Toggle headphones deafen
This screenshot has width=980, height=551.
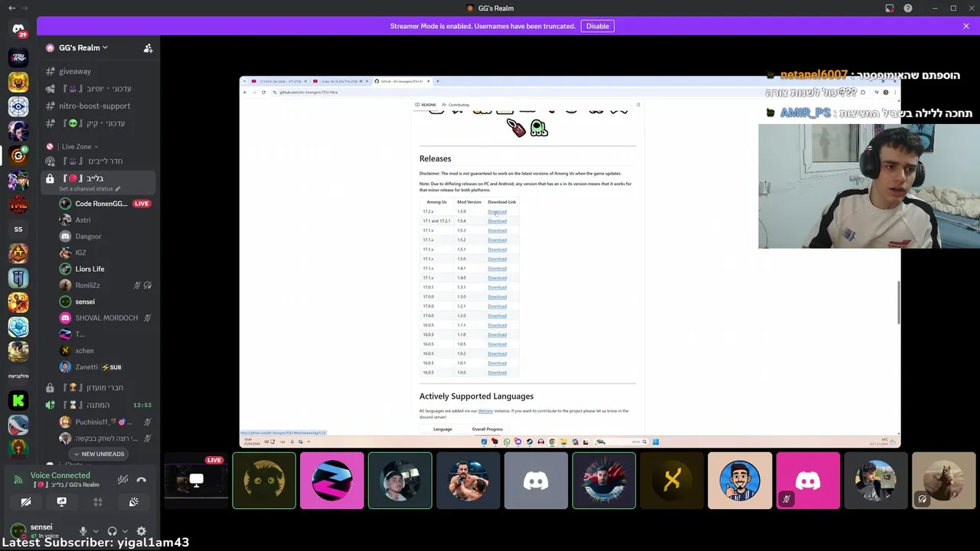click(112, 531)
